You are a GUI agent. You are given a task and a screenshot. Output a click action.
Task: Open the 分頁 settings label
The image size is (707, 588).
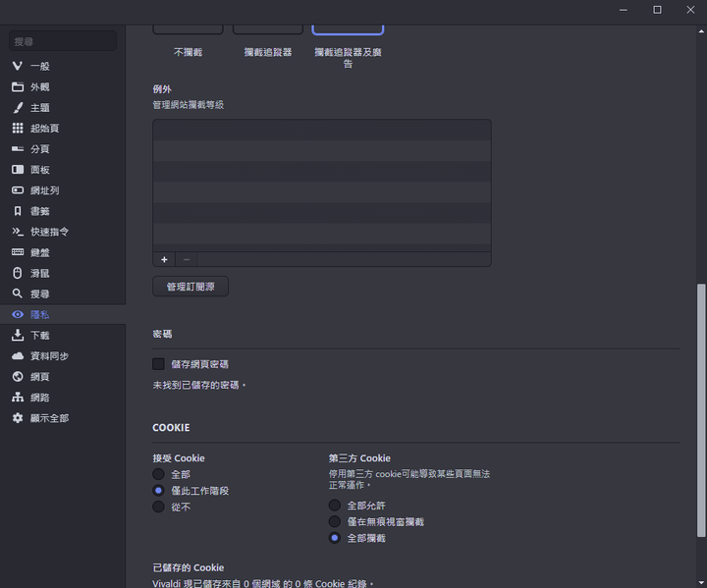[39, 149]
